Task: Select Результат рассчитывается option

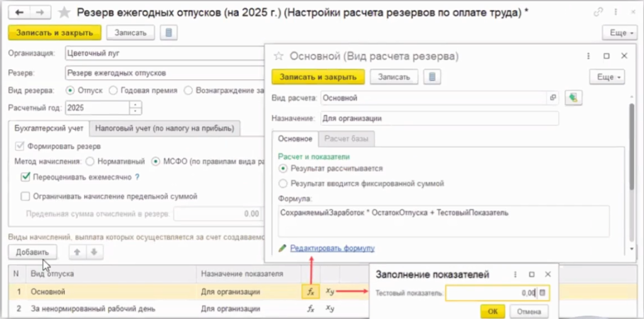Action: tap(282, 168)
